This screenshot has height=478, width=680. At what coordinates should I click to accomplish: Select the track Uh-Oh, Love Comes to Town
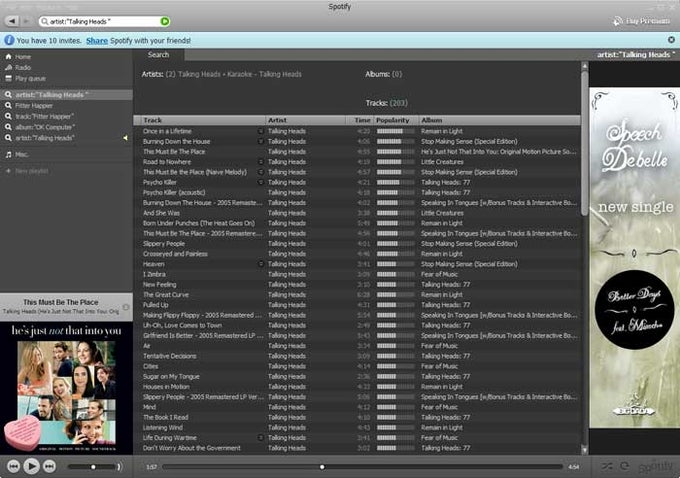182,325
